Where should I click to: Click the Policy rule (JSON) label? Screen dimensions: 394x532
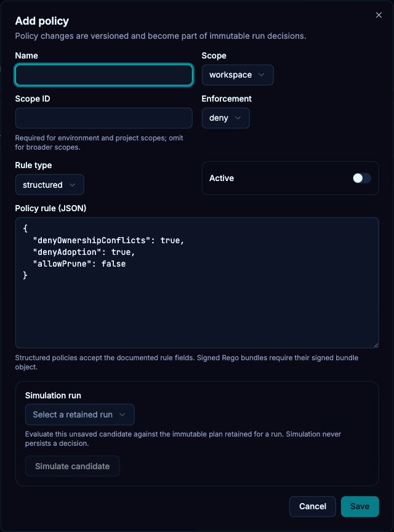(x=50, y=208)
